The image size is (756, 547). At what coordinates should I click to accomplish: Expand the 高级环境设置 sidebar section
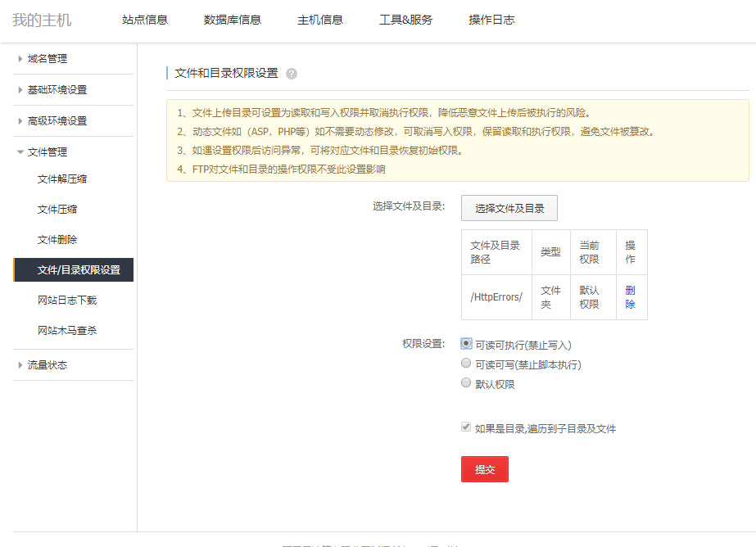click(57, 121)
